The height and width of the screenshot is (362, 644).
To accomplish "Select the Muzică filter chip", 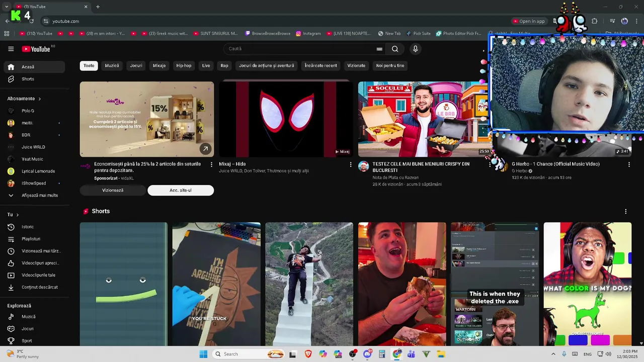I will click(112, 65).
